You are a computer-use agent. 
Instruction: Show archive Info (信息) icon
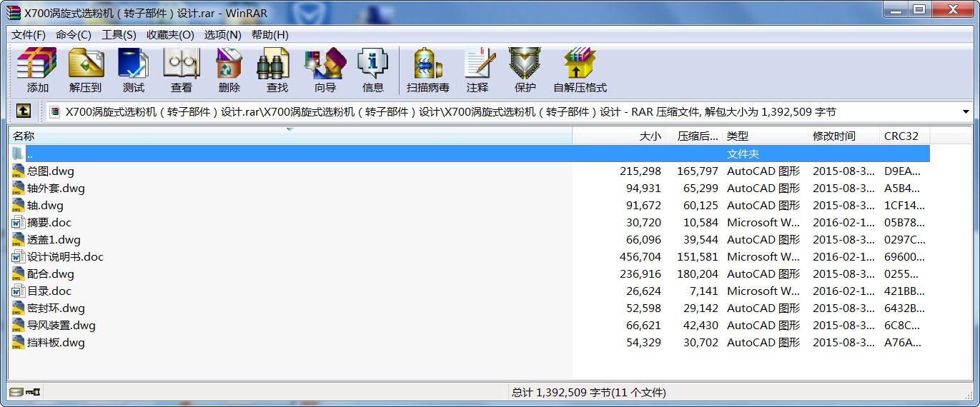point(373,70)
